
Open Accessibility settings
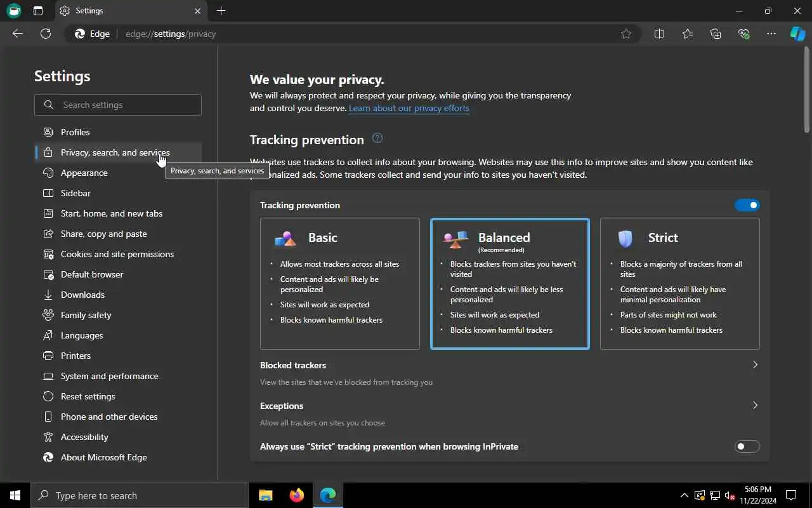[x=118, y=437]
